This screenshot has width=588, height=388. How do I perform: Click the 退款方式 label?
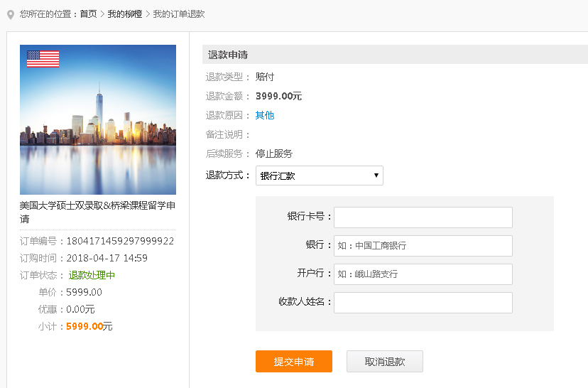point(228,176)
